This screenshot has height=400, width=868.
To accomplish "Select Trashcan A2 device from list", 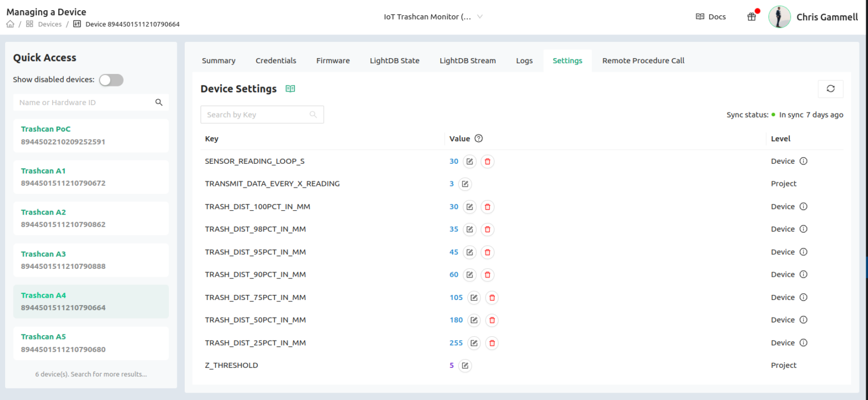I will click(x=91, y=218).
